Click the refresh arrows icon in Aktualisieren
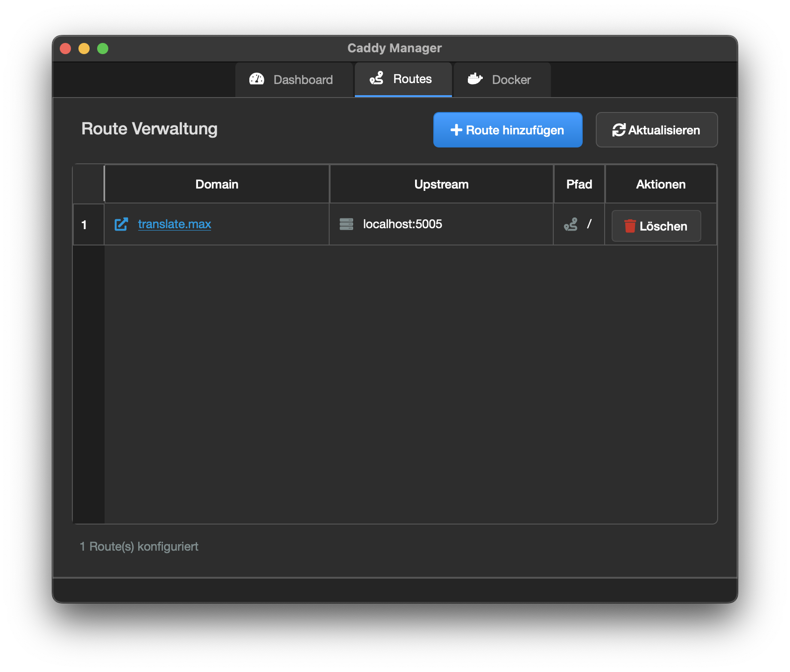 click(619, 130)
